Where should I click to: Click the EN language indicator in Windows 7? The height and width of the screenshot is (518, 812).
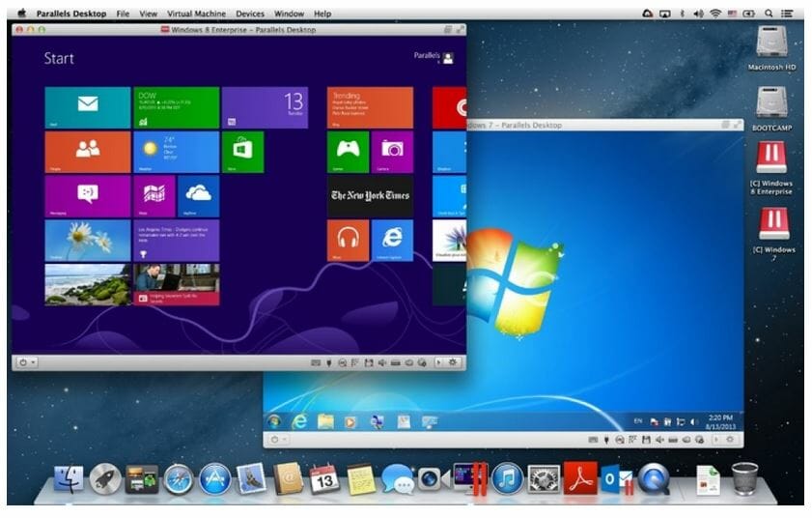tap(638, 421)
